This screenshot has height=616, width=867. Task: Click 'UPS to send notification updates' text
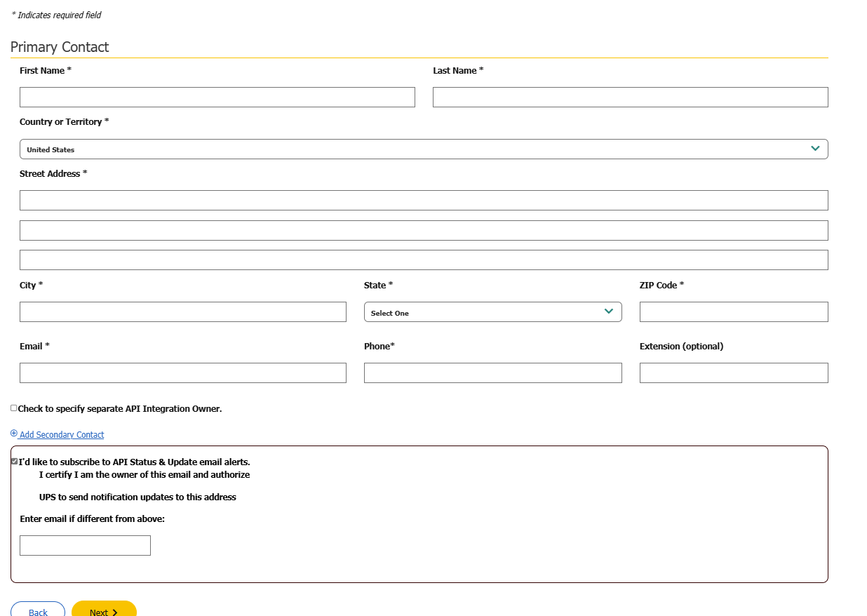pos(137,497)
